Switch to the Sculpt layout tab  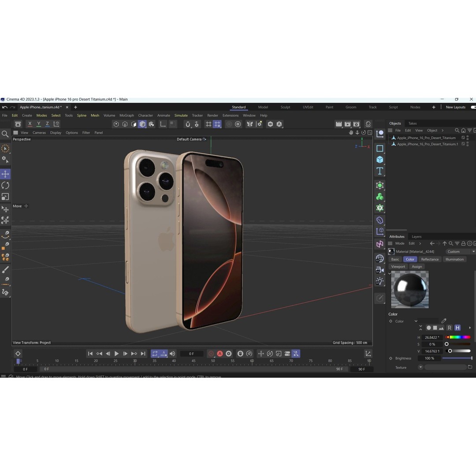(x=285, y=107)
